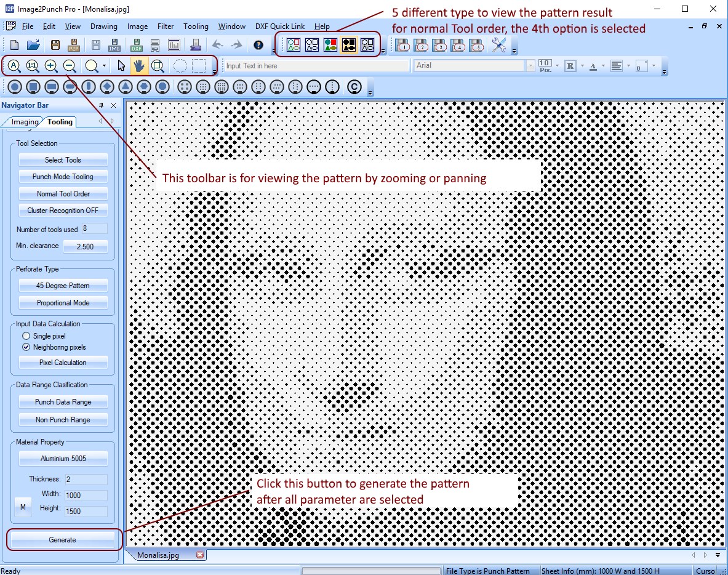Select the Single pixel radio button
This screenshot has height=575, width=728.
pos(26,336)
